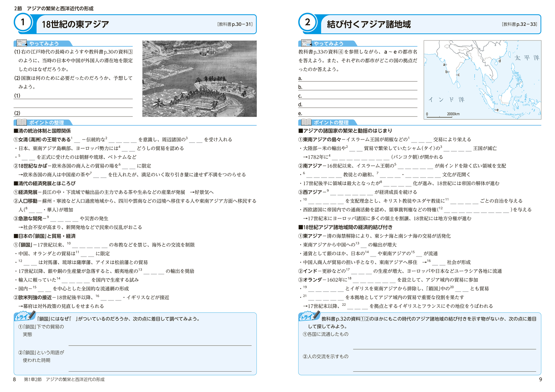Open the Asia map with cities a–e
Image resolution: width=555 pixels, height=392 pixels.
point(482,80)
